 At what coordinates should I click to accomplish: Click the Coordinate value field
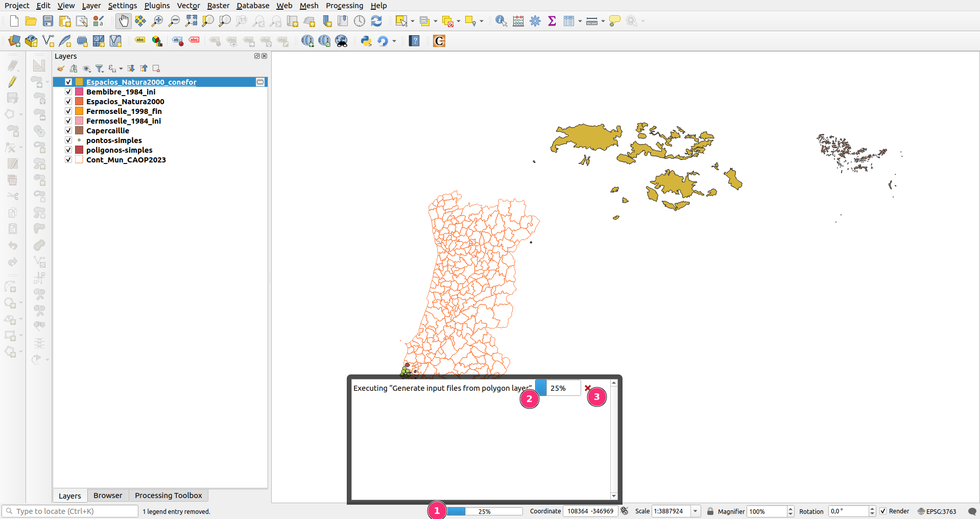pyautogui.click(x=591, y=511)
